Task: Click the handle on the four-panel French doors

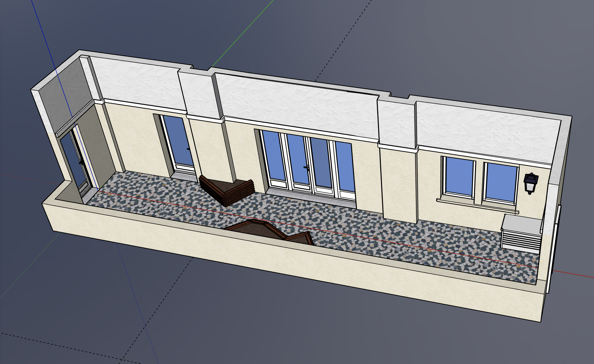Action: pos(307,167)
